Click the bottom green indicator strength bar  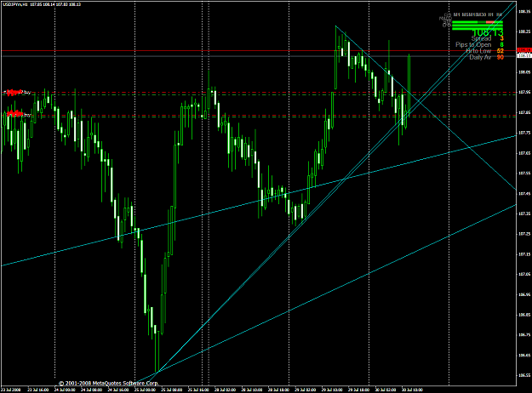[x=478, y=29]
